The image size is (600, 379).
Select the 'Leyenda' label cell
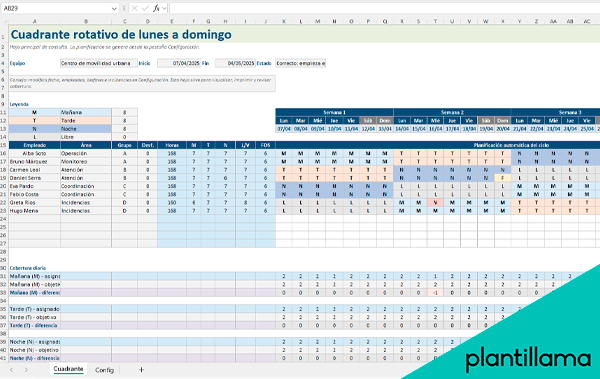(x=19, y=104)
